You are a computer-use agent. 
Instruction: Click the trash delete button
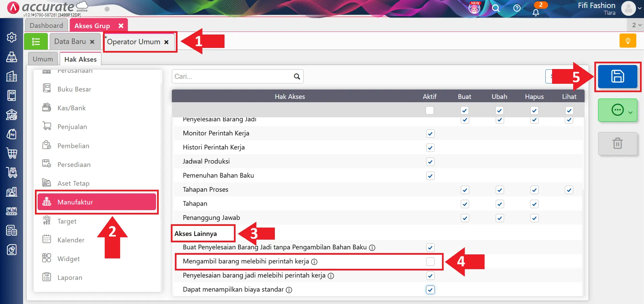pyautogui.click(x=617, y=143)
